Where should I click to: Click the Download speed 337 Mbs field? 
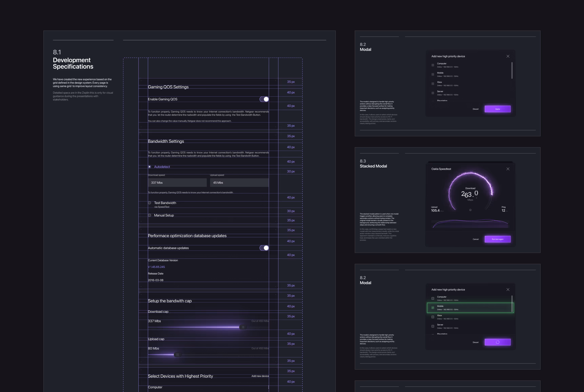point(177,182)
